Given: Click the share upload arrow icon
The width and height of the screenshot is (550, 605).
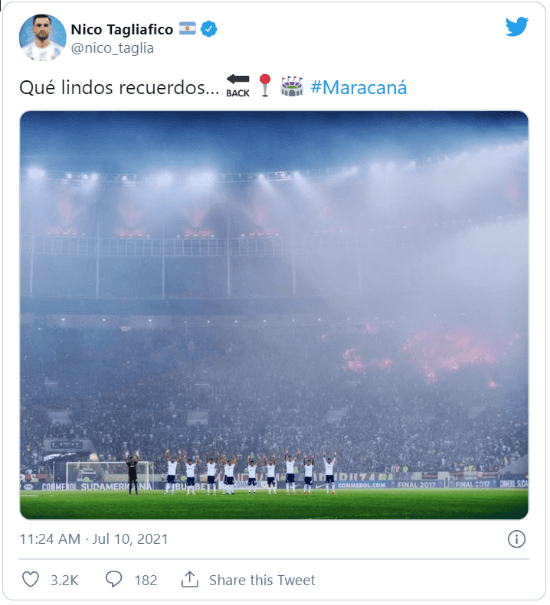Looking at the screenshot, I should [190, 580].
